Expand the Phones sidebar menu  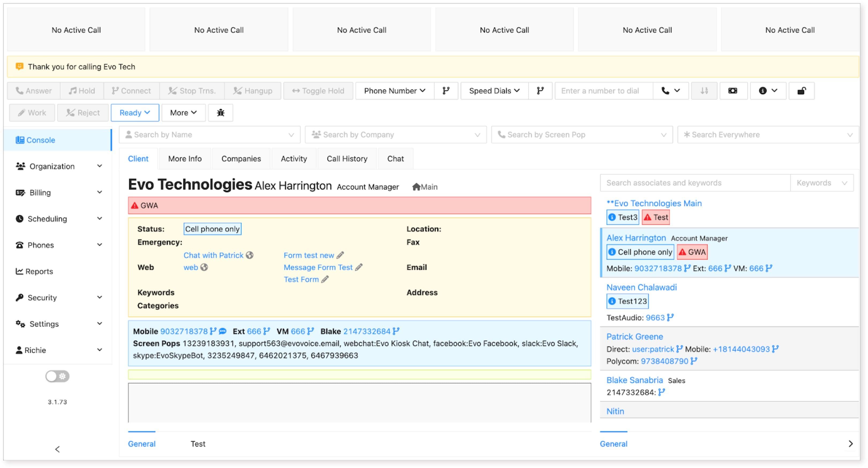[58, 245]
